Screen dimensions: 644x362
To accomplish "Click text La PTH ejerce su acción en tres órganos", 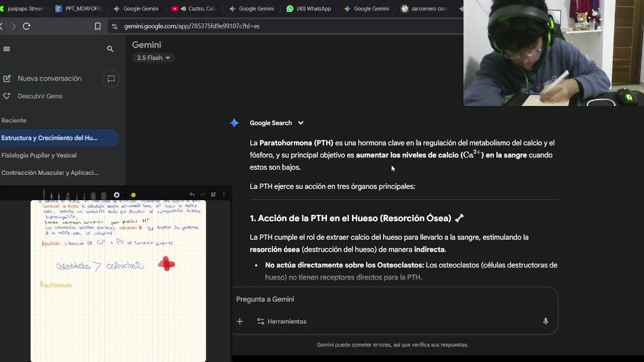I will tap(332, 187).
